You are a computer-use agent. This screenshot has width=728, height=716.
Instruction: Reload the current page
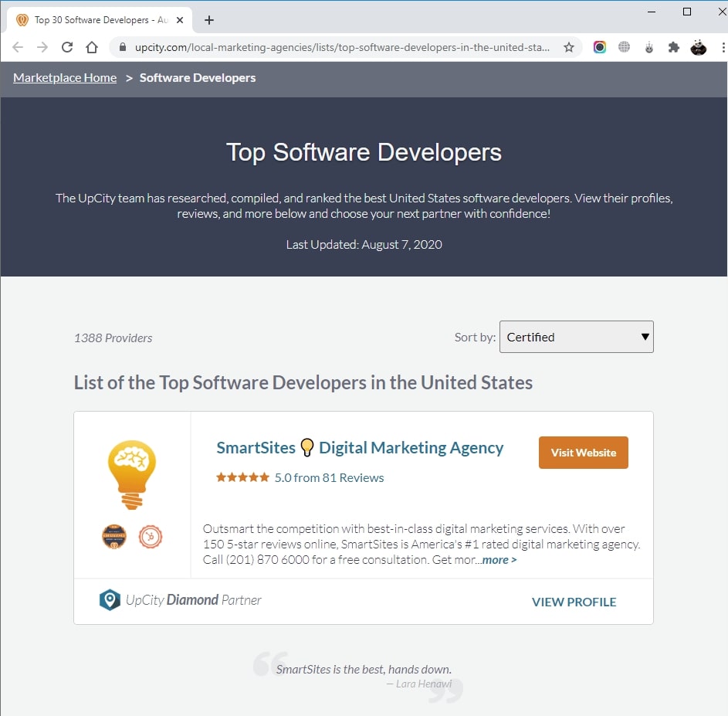tap(67, 47)
